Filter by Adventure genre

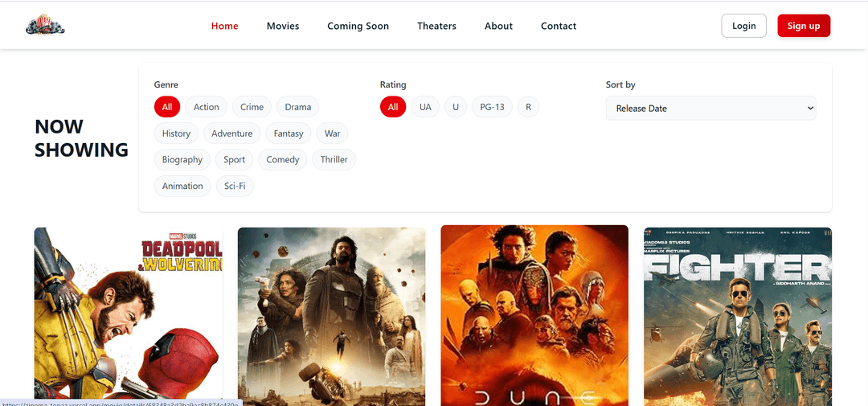click(232, 133)
